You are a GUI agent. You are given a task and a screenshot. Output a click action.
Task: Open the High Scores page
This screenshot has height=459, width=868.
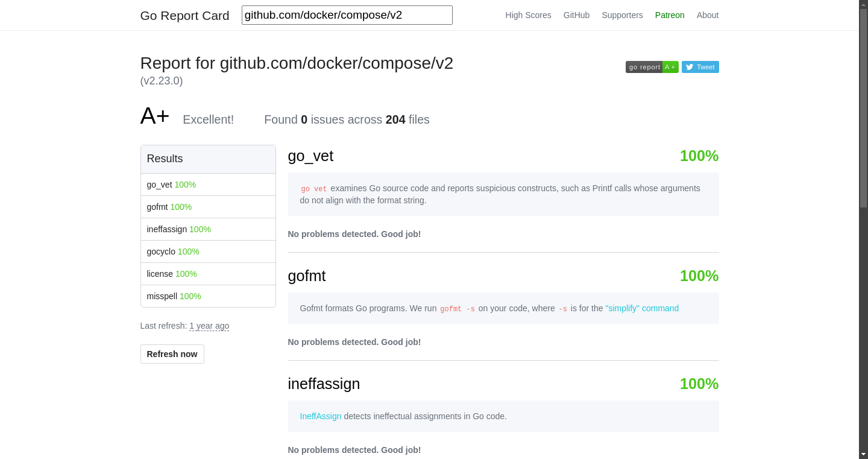coord(528,15)
